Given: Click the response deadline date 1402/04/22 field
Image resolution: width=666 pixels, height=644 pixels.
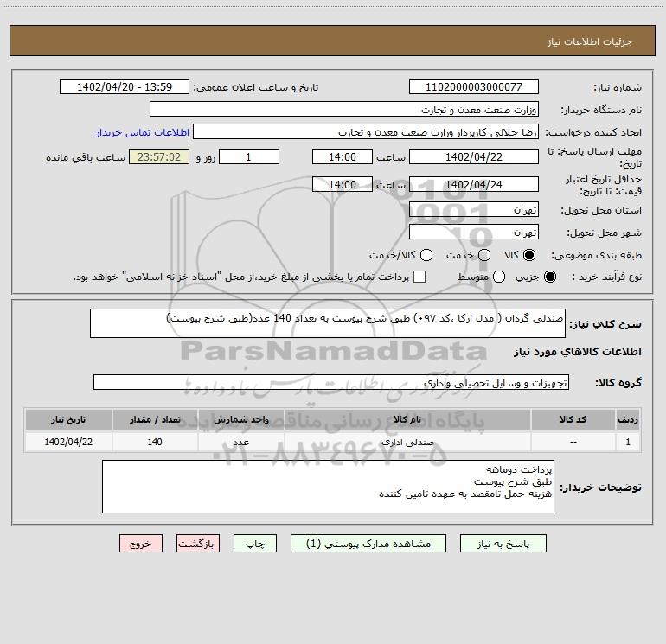Looking at the screenshot, I should (474, 156).
